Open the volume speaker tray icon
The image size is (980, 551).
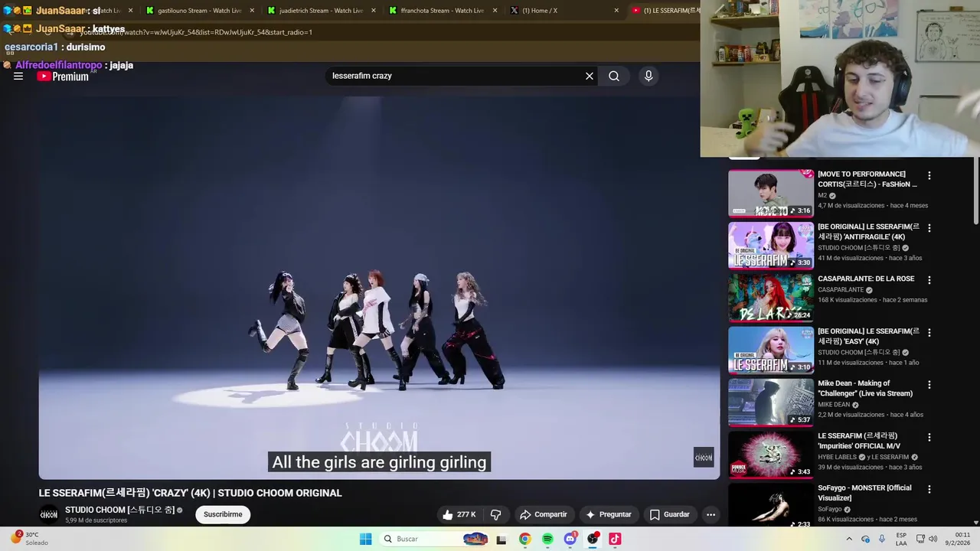(933, 539)
